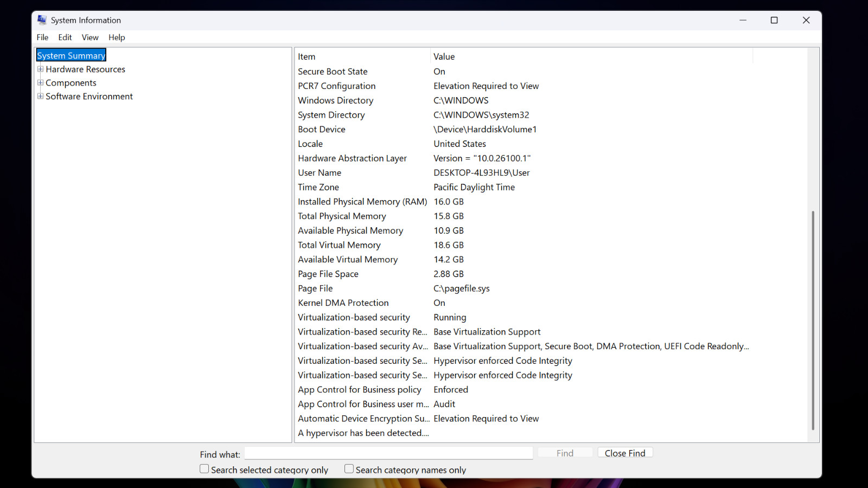868x488 pixels.
Task: Click the DESKTOP-4L93HL9\User value
Action: (481, 173)
